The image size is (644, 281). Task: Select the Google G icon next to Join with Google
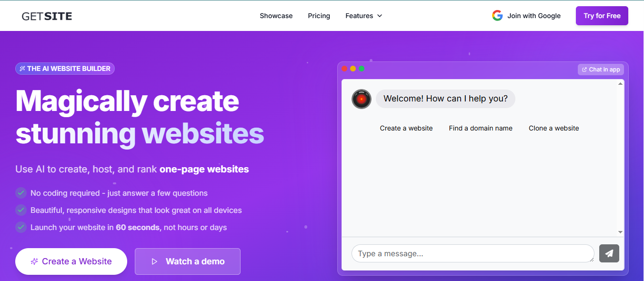point(497,15)
